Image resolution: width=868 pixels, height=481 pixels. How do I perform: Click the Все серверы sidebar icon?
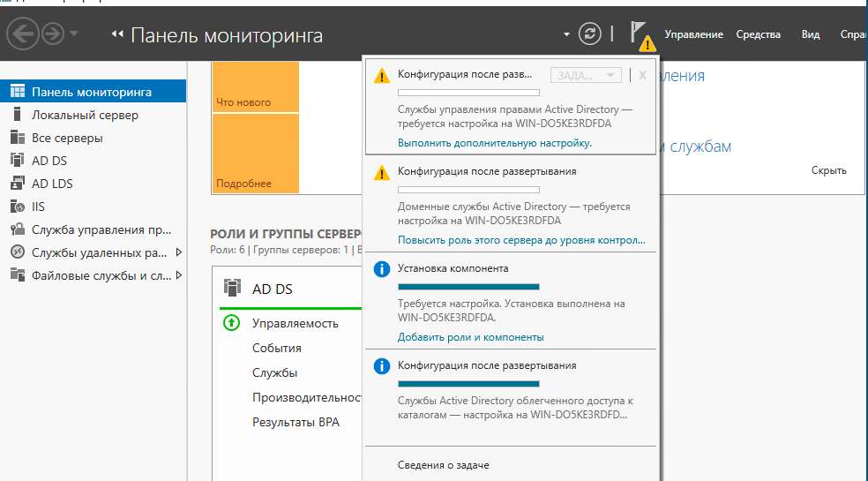point(18,138)
